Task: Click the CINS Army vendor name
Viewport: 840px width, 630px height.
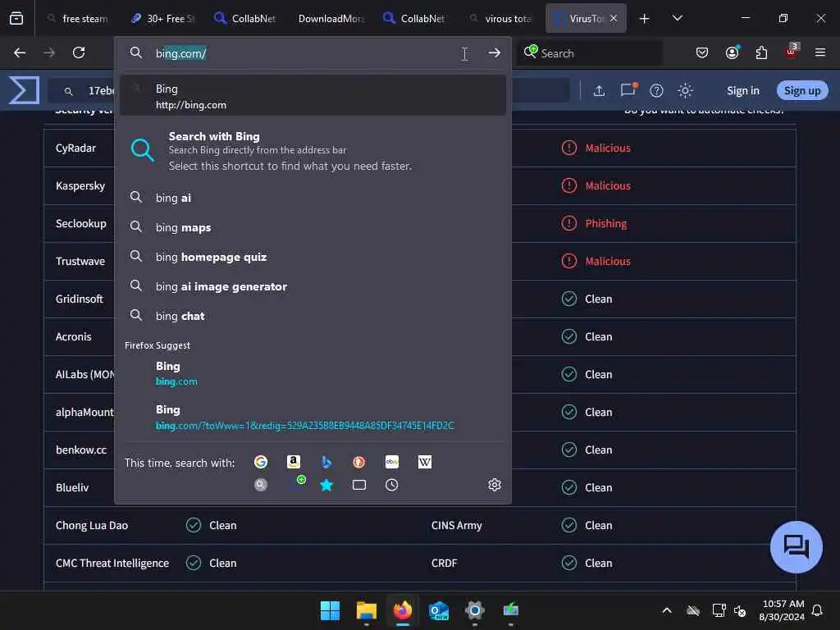Action: 456,525
